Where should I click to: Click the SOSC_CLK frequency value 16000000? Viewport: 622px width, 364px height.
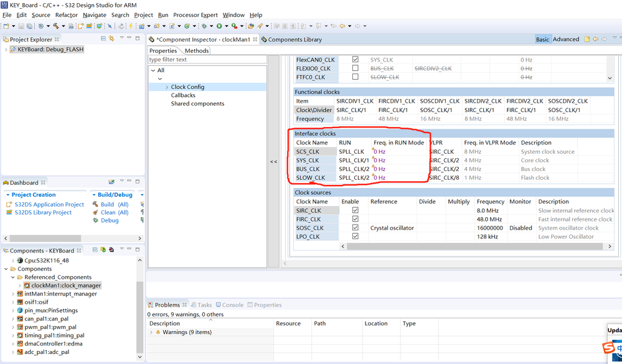point(490,228)
